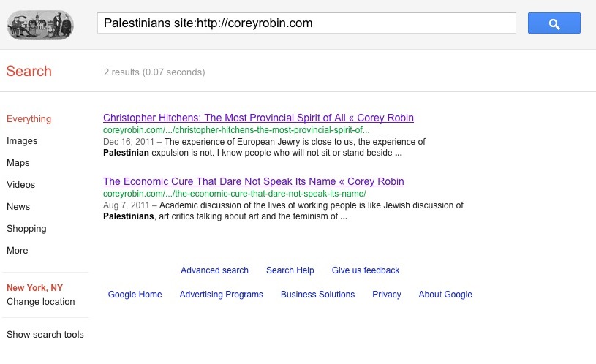Click inside the search query field
The width and height of the screenshot is (596, 364).
point(306,23)
